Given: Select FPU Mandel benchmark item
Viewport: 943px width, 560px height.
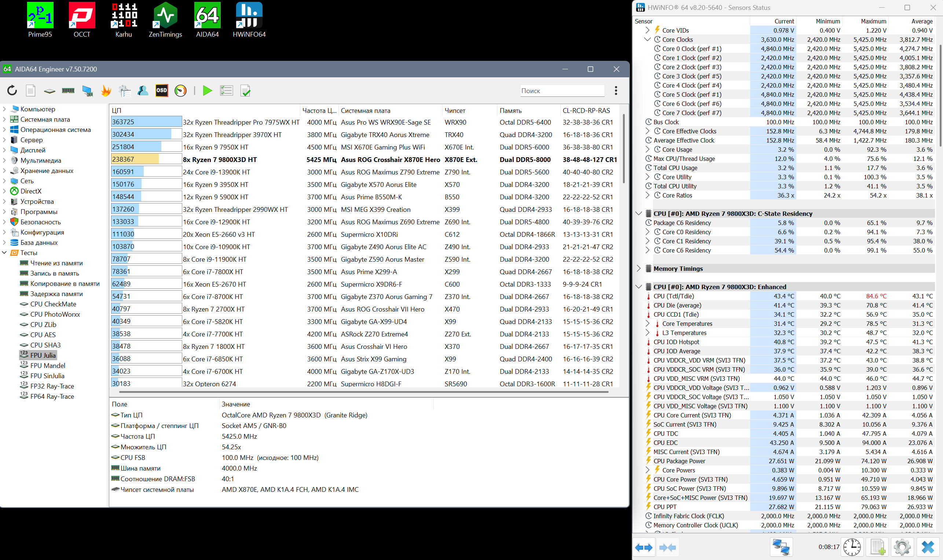Looking at the screenshot, I should coord(48,366).
